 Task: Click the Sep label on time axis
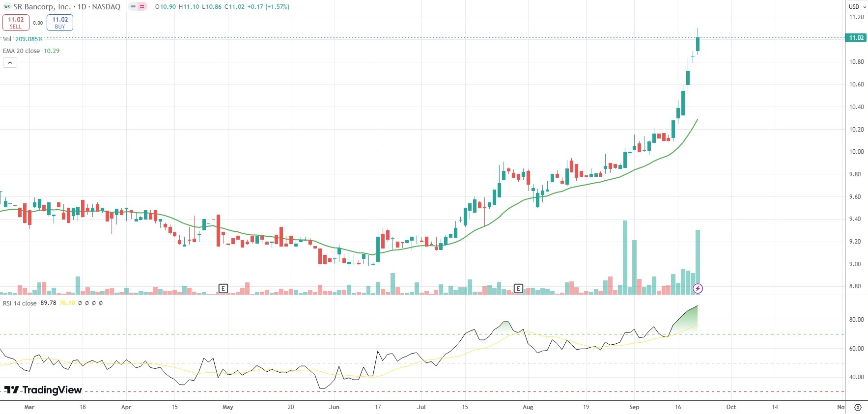(x=634, y=407)
